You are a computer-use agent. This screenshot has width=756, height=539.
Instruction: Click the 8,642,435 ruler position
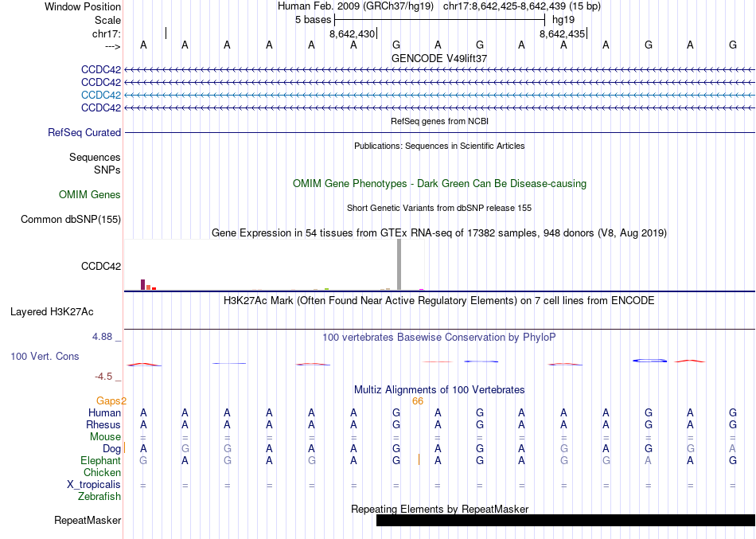562,33
